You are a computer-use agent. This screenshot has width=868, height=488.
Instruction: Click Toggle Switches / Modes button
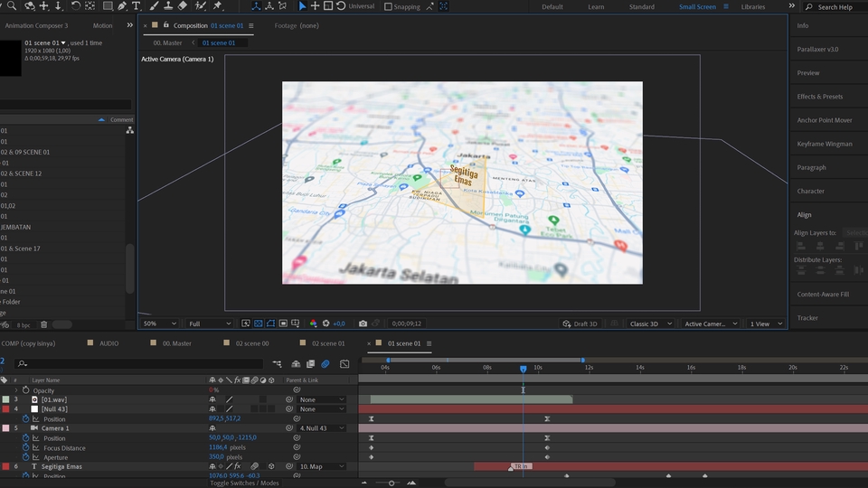click(x=244, y=483)
